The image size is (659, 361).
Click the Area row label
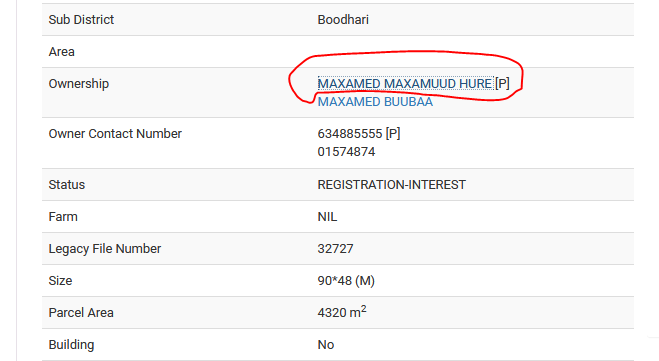click(x=62, y=52)
